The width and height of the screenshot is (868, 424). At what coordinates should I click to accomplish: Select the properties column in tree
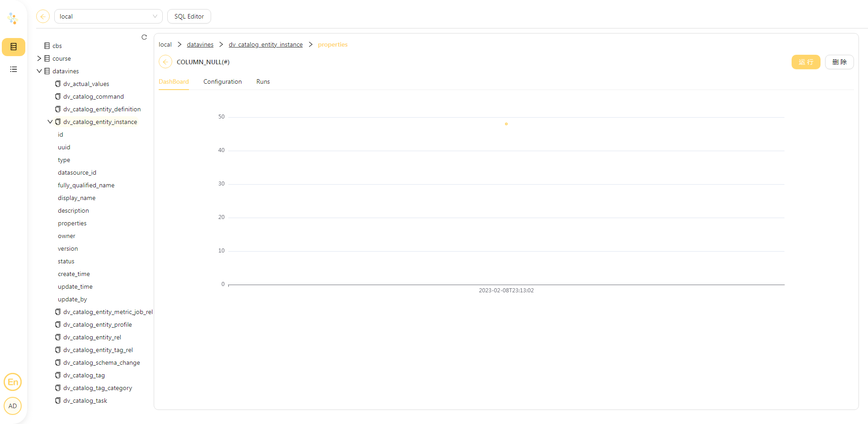(72, 223)
